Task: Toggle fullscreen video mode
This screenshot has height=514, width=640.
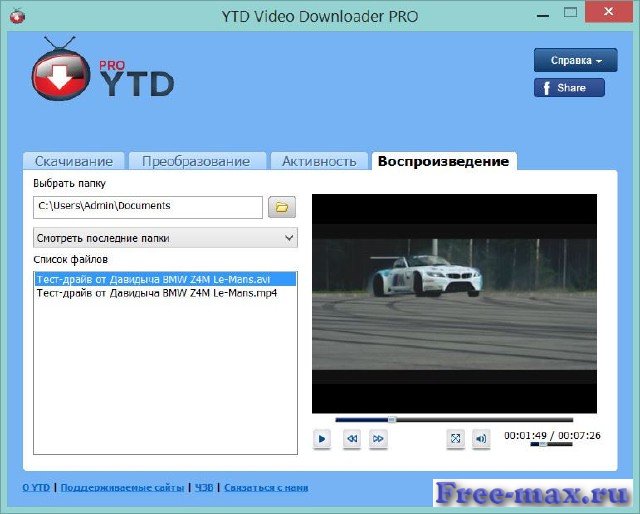Action: [x=456, y=439]
